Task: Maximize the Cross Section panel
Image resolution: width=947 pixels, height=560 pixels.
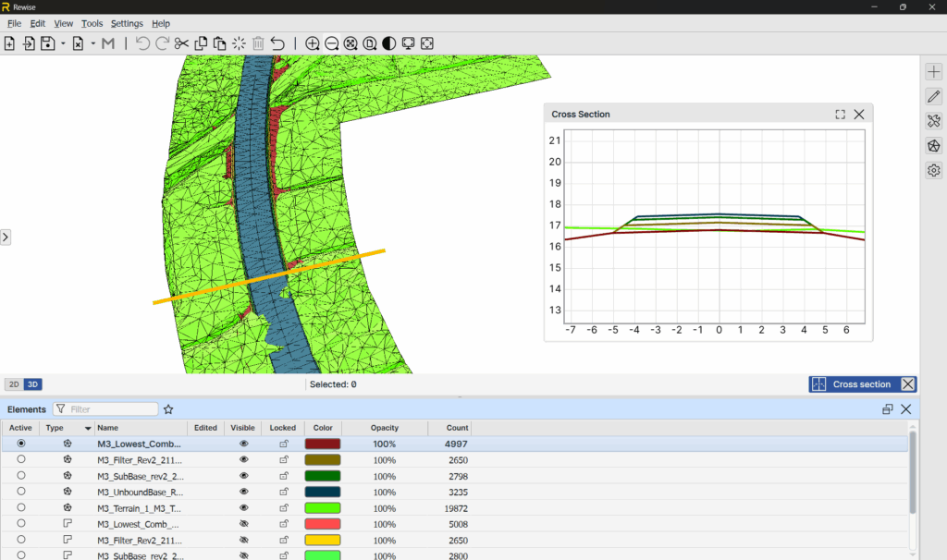Action: point(840,115)
